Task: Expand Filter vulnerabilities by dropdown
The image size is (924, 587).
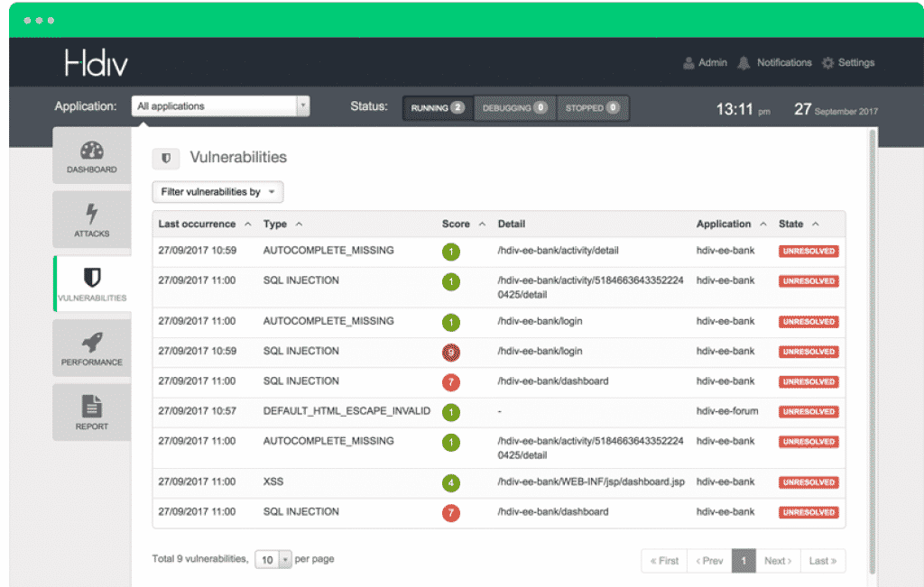Action: coord(218,192)
